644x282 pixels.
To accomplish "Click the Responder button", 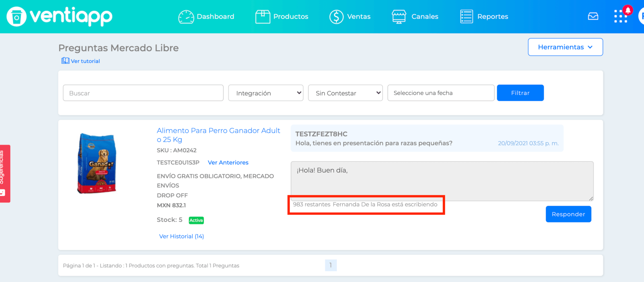I will (x=568, y=214).
